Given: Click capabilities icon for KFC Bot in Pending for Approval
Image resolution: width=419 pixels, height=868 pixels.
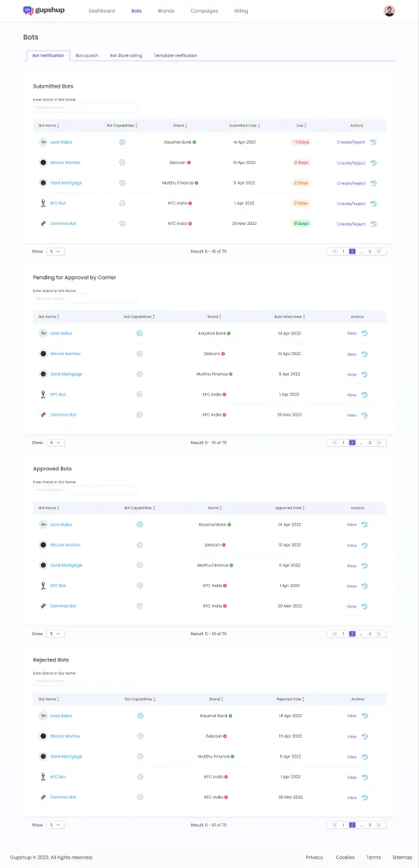Looking at the screenshot, I should (140, 394).
